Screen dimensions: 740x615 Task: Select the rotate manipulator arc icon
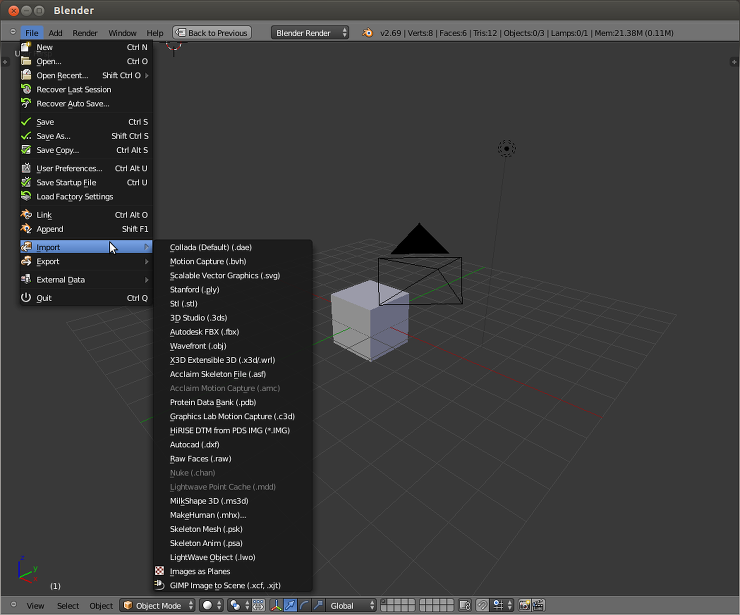(304, 606)
